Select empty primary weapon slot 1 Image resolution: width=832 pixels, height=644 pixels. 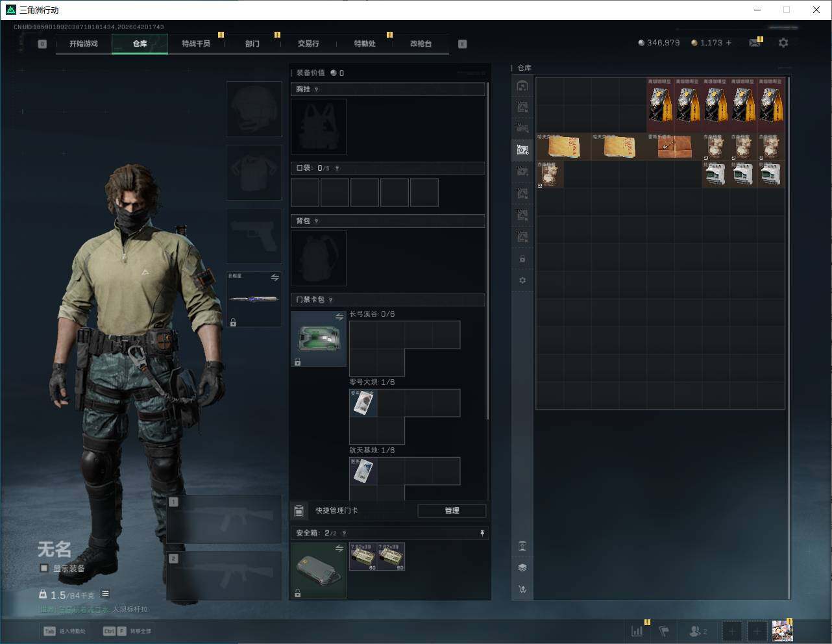[225, 519]
